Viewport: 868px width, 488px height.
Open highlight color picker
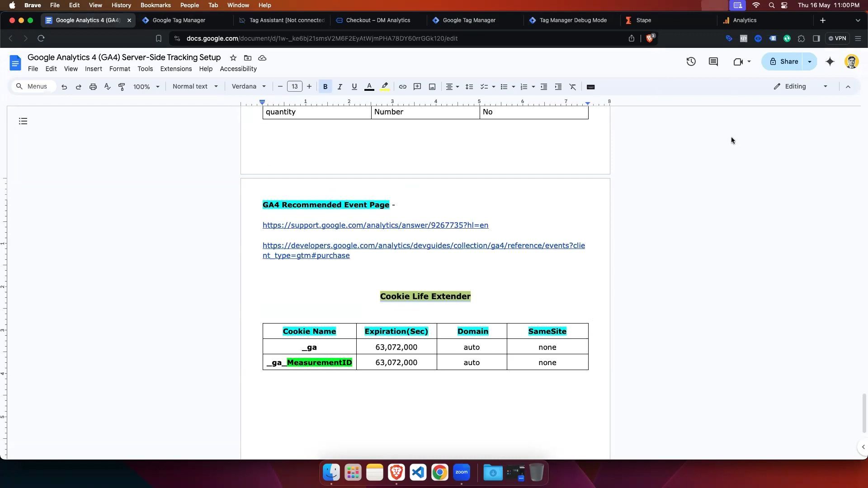[x=385, y=87]
